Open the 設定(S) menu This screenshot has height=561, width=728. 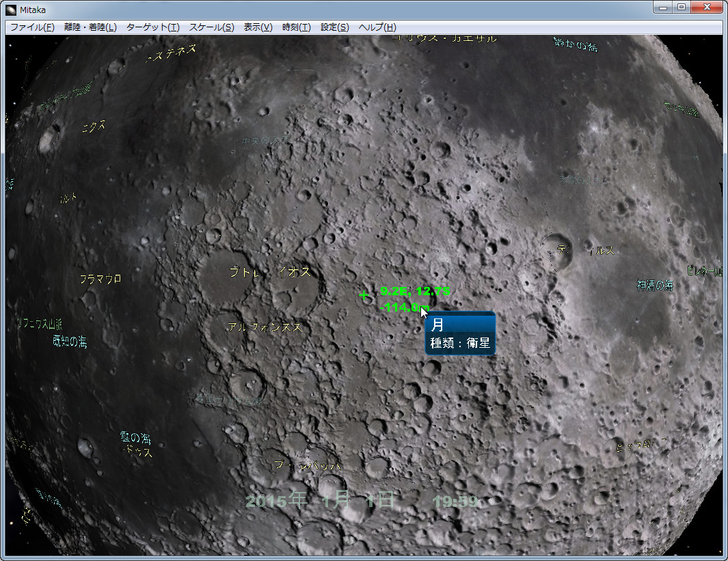coord(334,27)
